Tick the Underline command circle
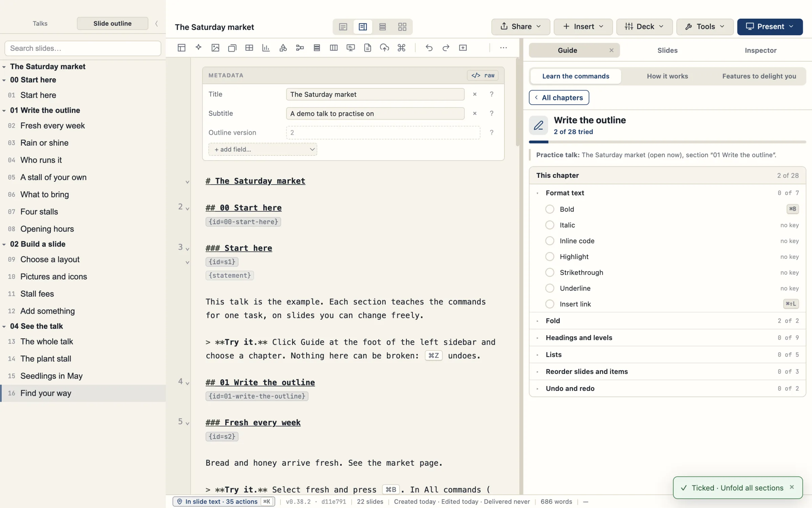The height and width of the screenshot is (508, 812). [550, 288]
